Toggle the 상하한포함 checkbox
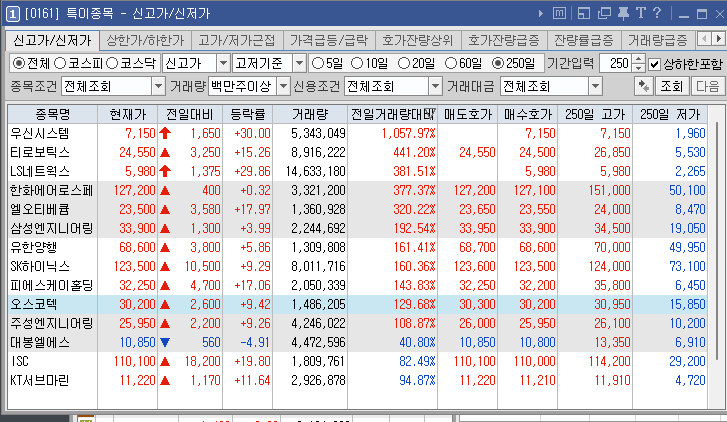The width and height of the screenshot is (727, 422). tap(654, 64)
